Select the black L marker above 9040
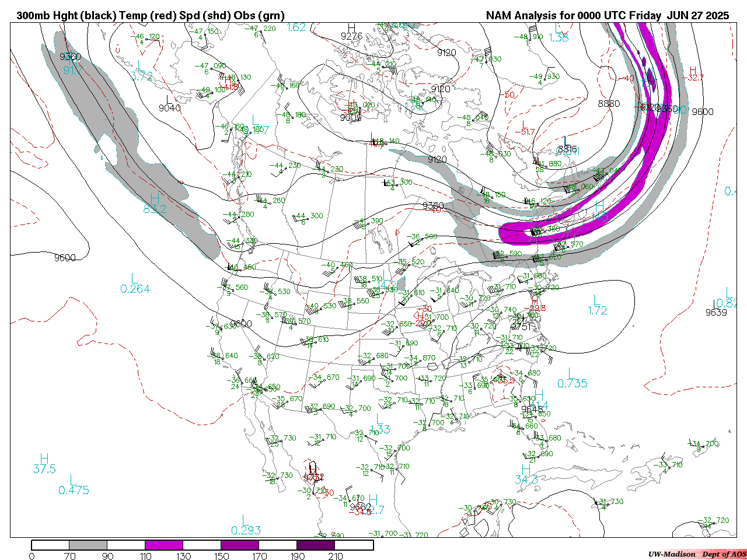 pos(169,99)
